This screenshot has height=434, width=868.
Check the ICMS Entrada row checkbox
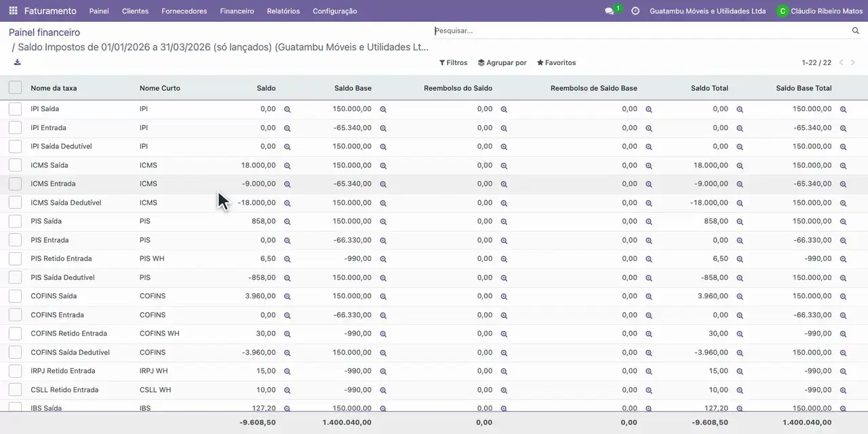[15, 184]
